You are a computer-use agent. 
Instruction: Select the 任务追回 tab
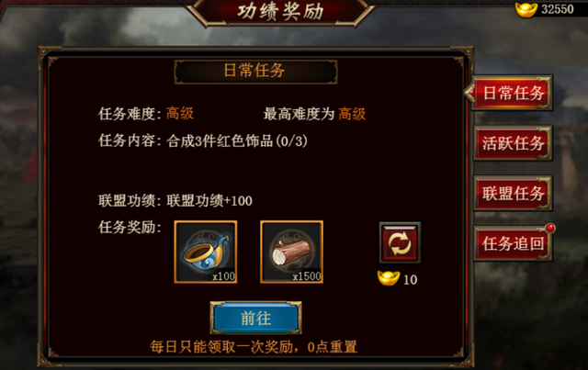click(x=513, y=243)
